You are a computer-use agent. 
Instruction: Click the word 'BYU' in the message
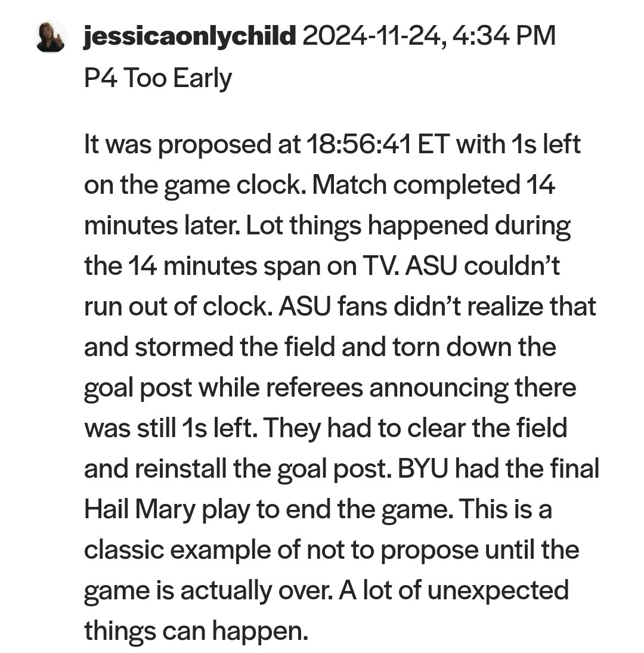(423, 469)
